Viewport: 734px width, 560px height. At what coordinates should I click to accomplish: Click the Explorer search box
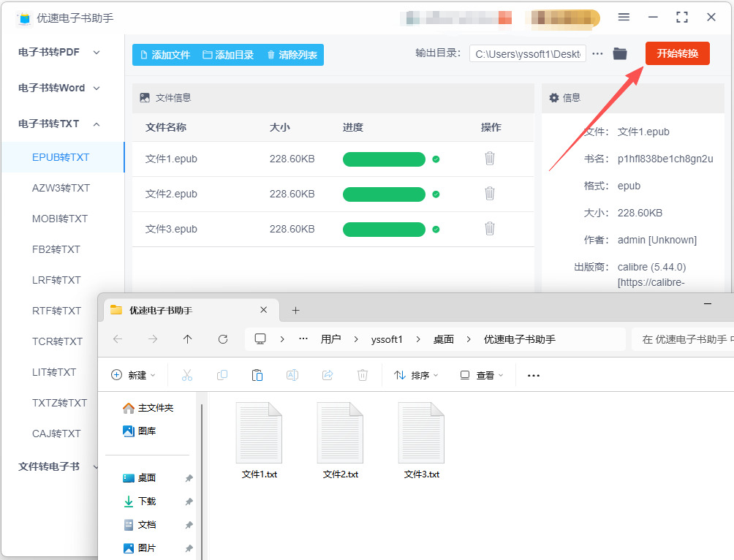click(x=683, y=339)
